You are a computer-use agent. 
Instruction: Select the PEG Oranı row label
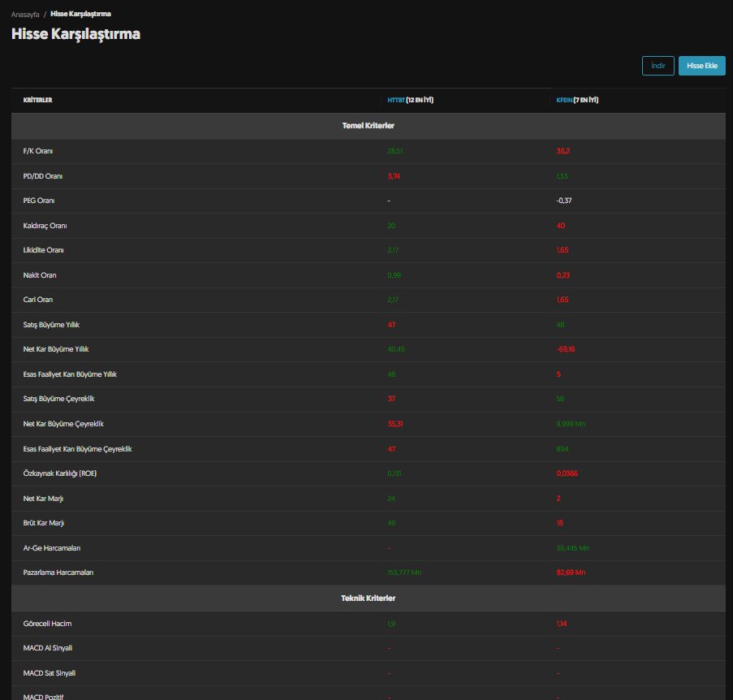(39, 201)
